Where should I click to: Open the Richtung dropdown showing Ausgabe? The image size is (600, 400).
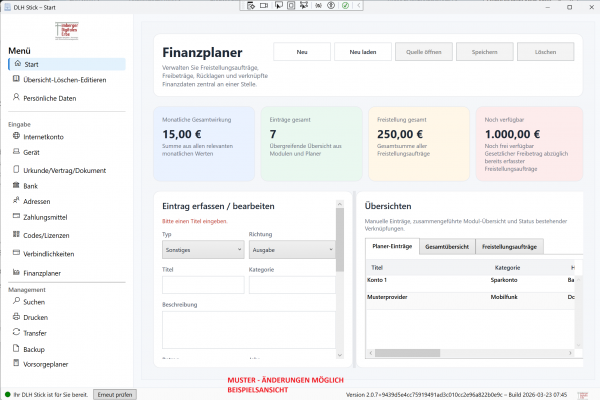[x=289, y=251]
